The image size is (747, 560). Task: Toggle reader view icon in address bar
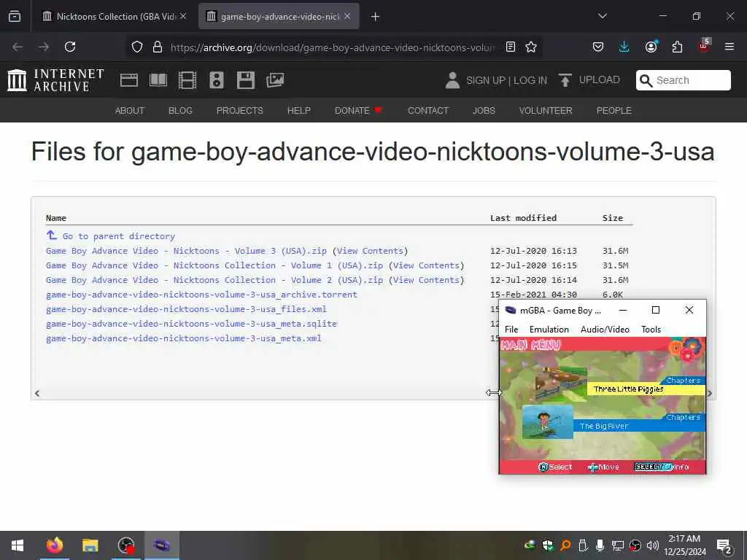coord(510,47)
